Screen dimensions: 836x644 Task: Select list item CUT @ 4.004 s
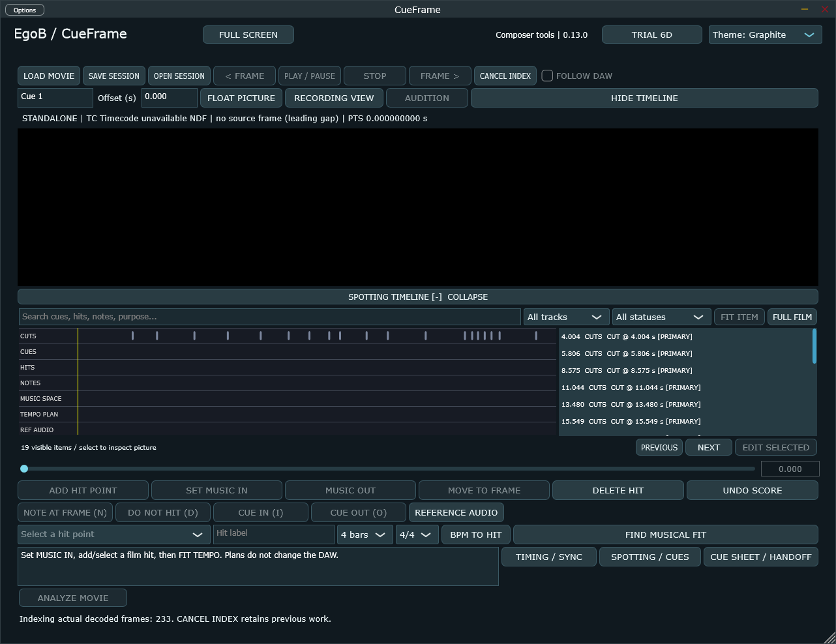coord(685,336)
